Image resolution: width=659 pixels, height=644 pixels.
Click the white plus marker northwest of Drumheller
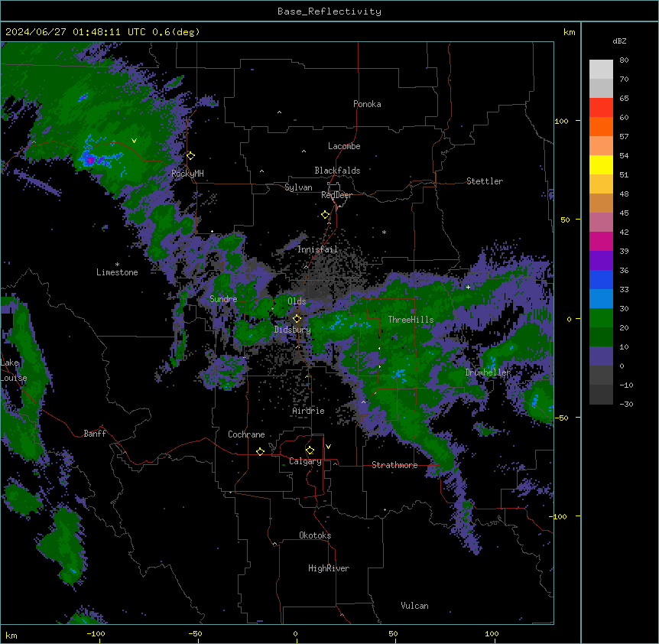(468, 287)
